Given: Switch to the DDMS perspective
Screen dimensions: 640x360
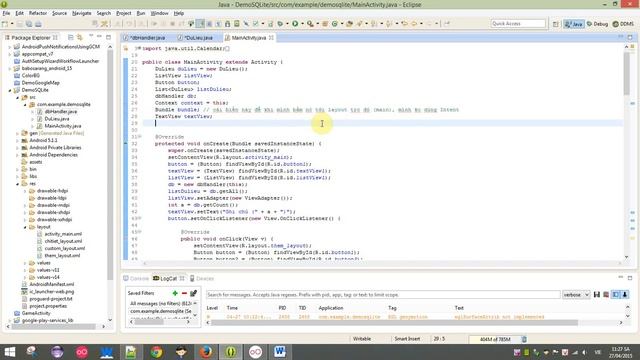Looking at the screenshot, I should (623, 24).
